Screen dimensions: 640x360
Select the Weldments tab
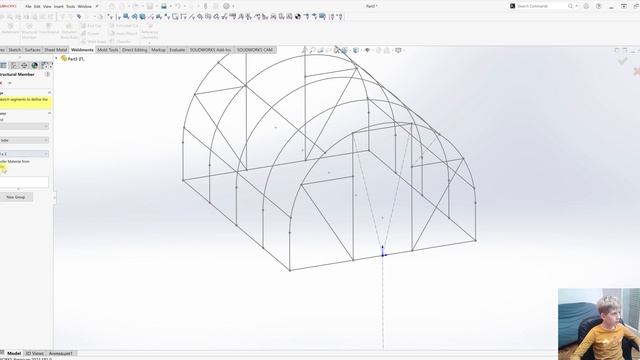click(82, 50)
